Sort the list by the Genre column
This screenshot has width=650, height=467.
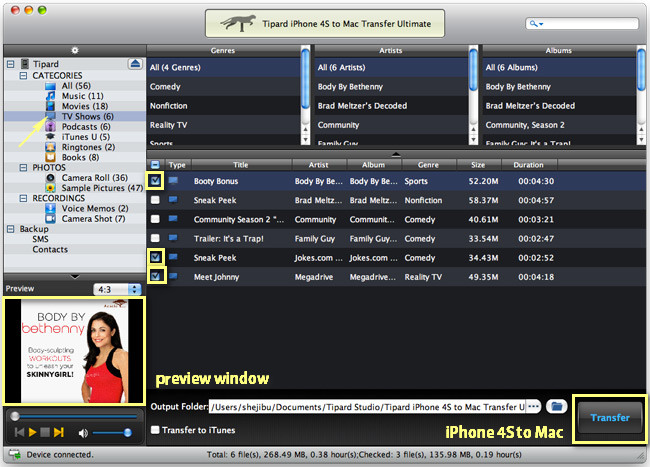click(x=428, y=165)
